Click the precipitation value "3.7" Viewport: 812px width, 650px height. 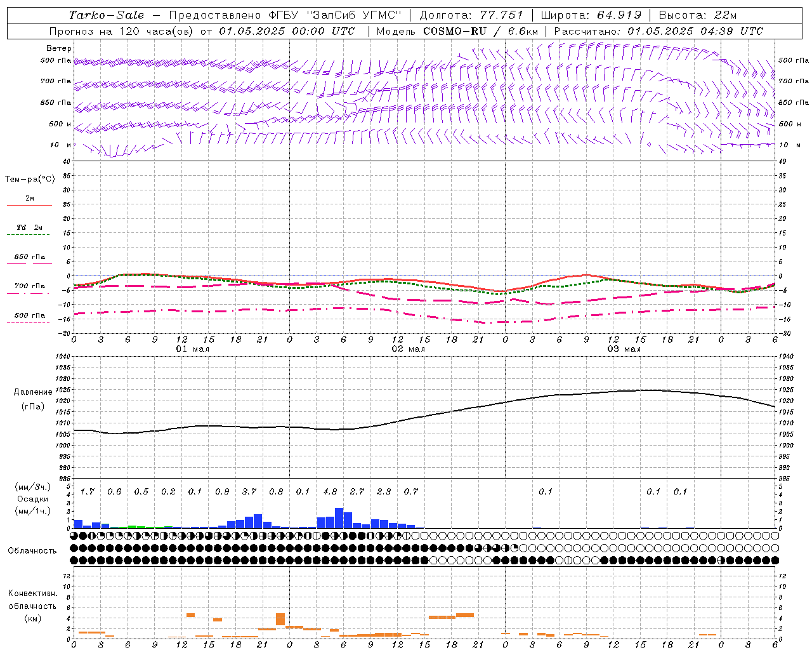(249, 492)
